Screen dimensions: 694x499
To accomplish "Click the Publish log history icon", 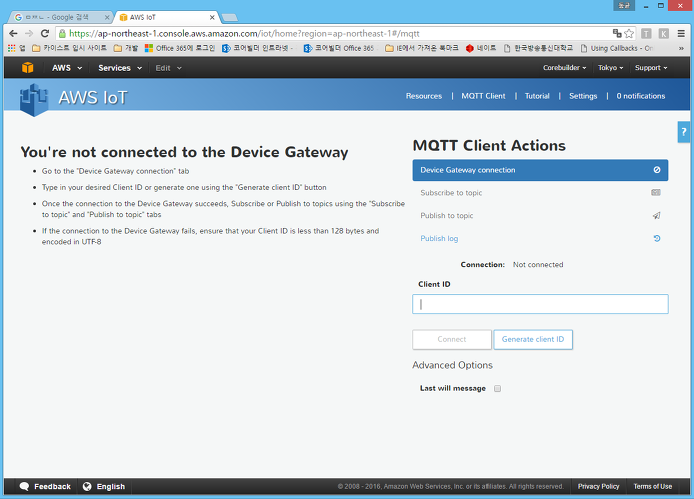I will [657, 238].
